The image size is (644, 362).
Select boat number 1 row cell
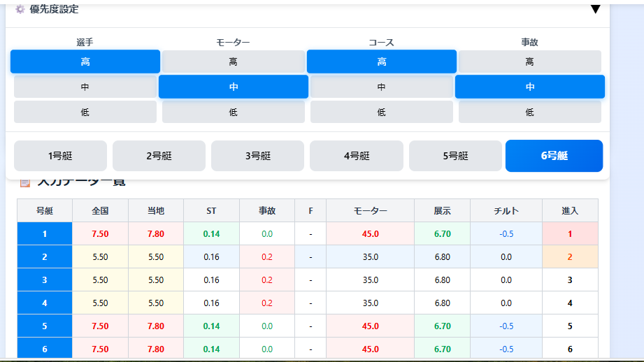click(x=45, y=234)
